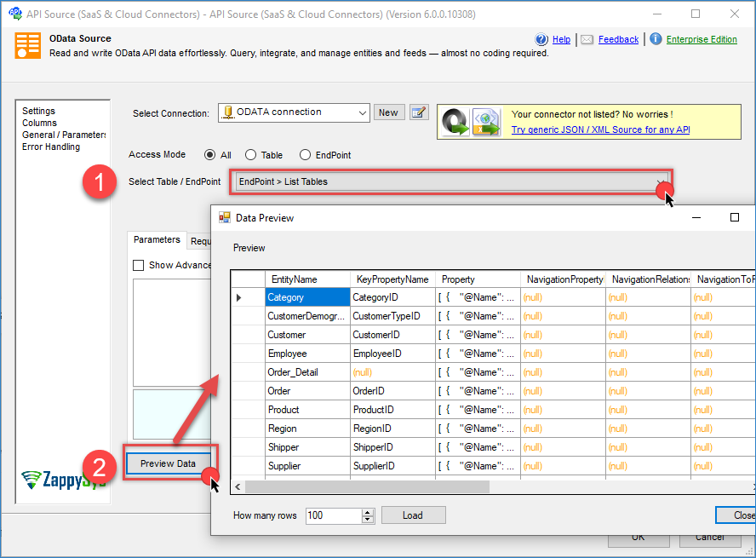This screenshot has width=756, height=558.
Task: Click the orange OData Source logo icon
Action: [27, 45]
